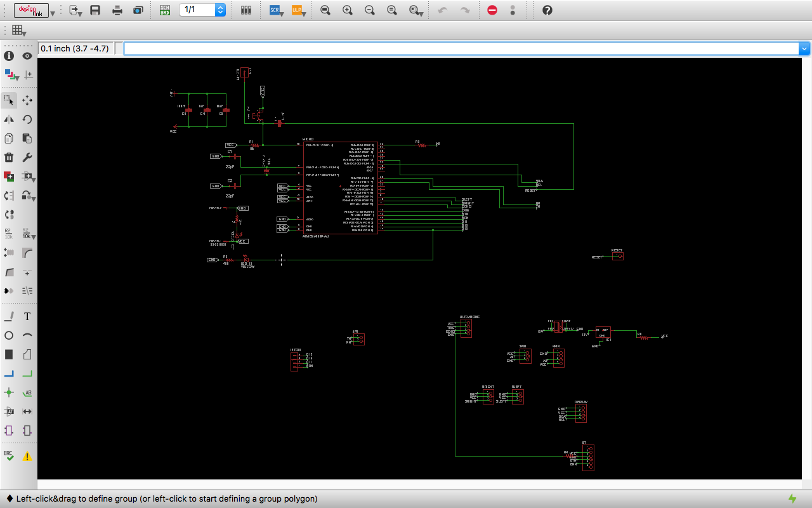Select the purple Module tool

pyautogui.click(x=9, y=431)
